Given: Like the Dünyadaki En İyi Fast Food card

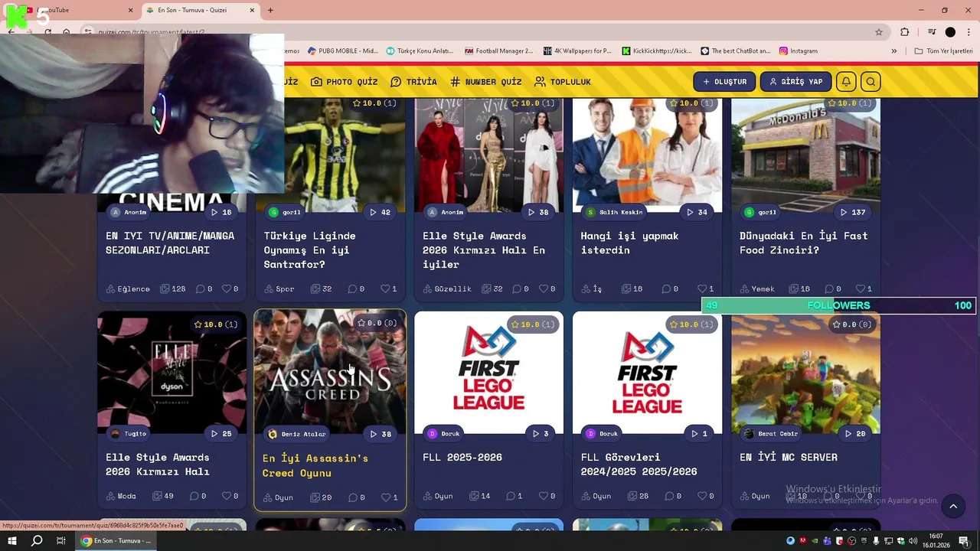Looking at the screenshot, I should pyautogui.click(x=864, y=289).
